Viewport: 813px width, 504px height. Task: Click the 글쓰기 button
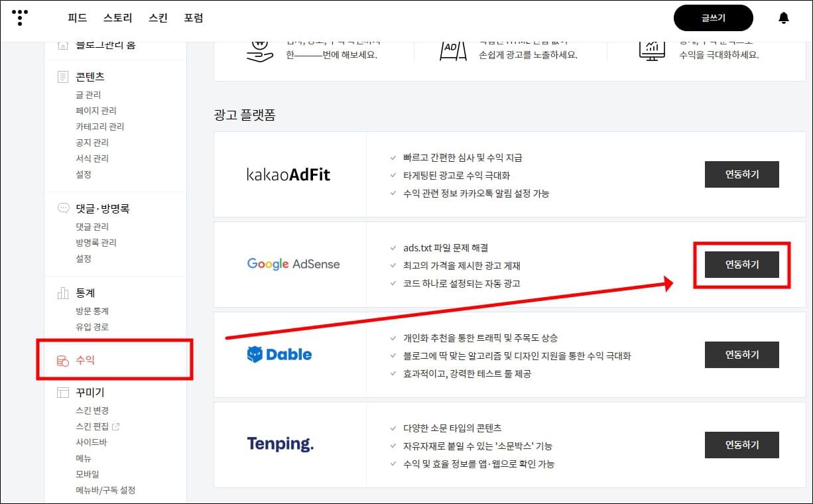714,18
